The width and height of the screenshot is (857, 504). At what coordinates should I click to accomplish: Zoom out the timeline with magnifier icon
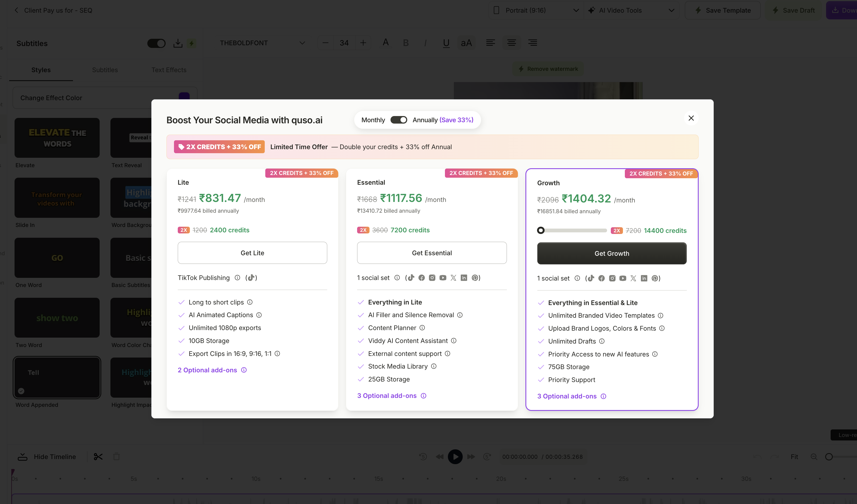click(x=813, y=456)
